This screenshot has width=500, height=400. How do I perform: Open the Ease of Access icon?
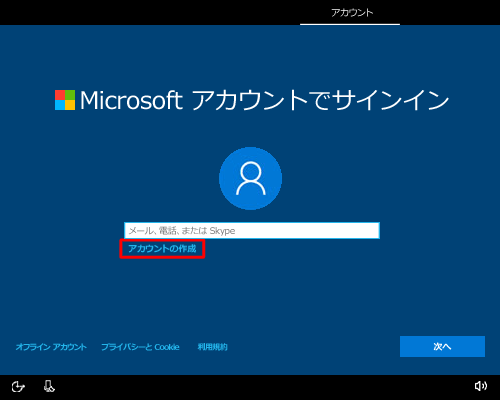[18, 387]
